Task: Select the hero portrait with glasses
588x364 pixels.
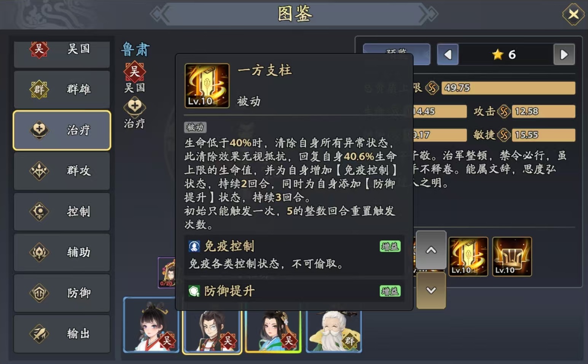Action: pyautogui.click(x=212, y=332)
